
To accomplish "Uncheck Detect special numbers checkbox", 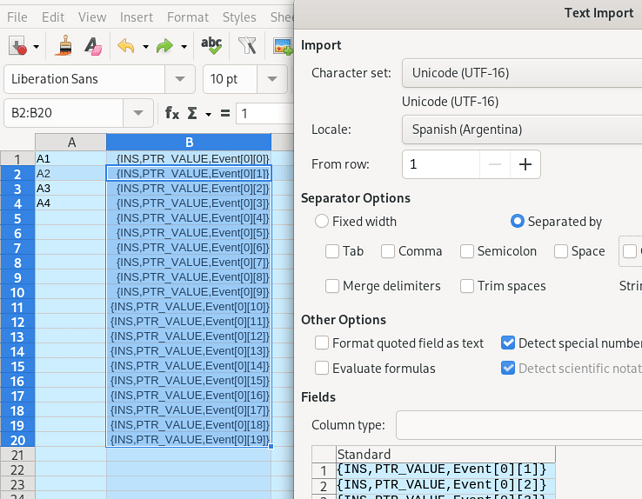I will point(508,343).
